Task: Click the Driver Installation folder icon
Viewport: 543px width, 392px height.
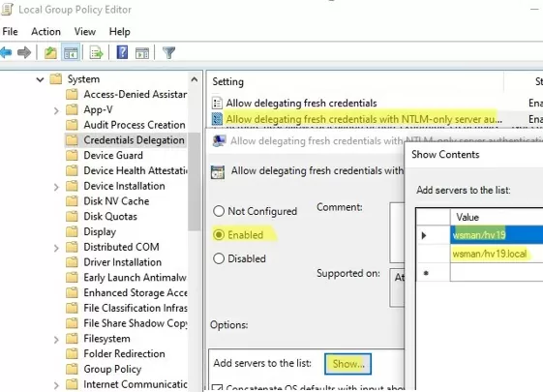Action: pyautogui.click(x=72, y=262)
